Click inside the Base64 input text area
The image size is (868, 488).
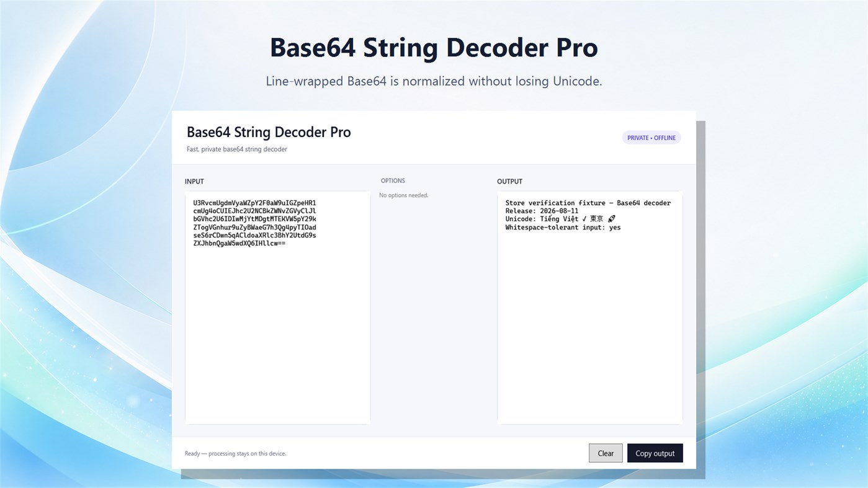coord(277,308)
